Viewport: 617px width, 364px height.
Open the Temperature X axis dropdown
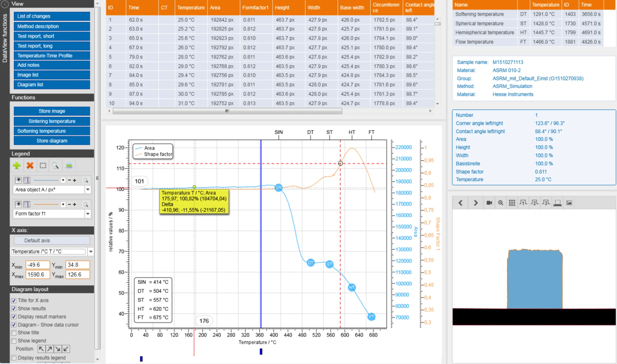click(x=91, y=252)
